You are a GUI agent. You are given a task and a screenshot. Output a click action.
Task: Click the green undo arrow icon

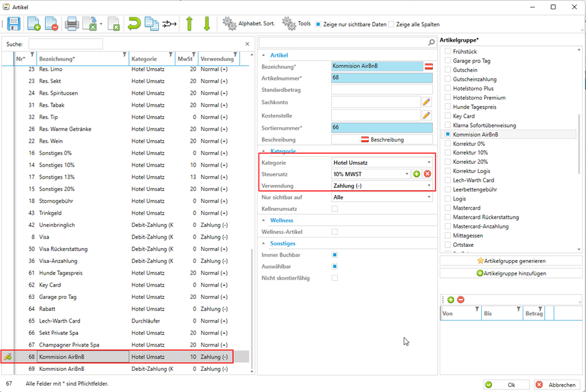click(x=134, y=24)
